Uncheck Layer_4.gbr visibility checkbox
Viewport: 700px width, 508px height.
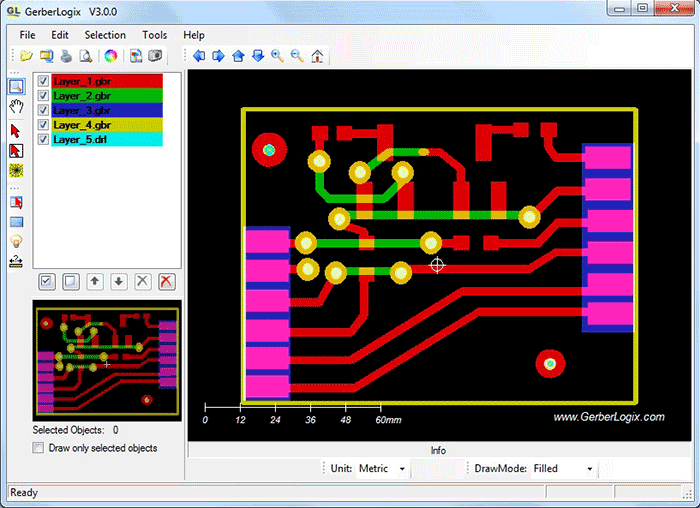[43, 125]
